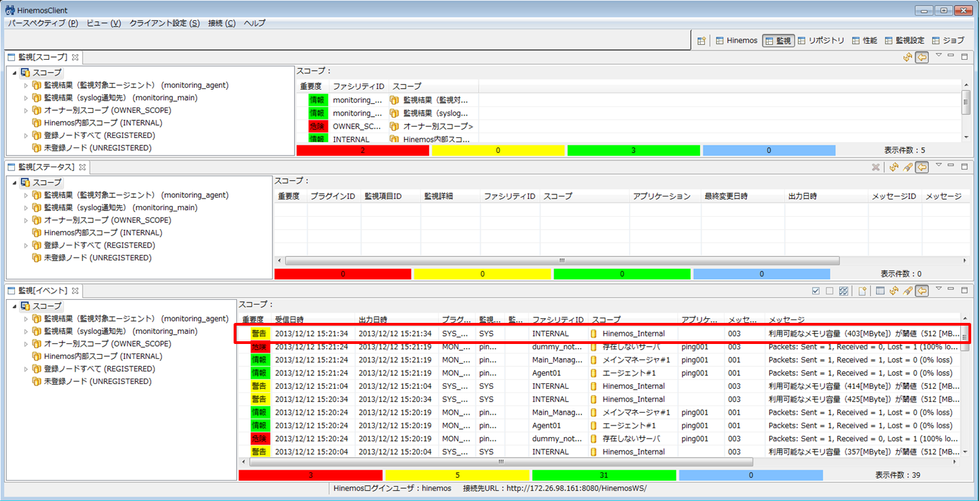Click the confirm checkmark icon in 監視[イベント] toolbar

(x=816, y=291)
